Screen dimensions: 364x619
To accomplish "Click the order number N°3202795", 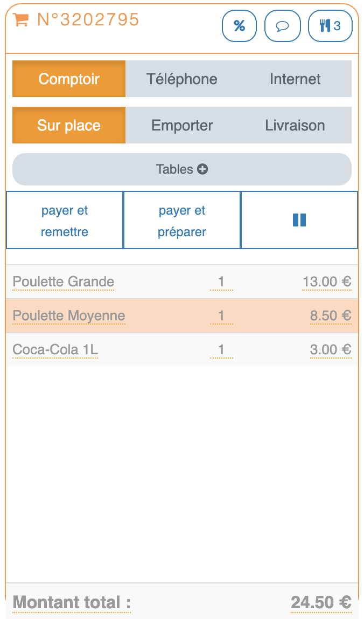I will pyautogui.click(x=88, y=20).
